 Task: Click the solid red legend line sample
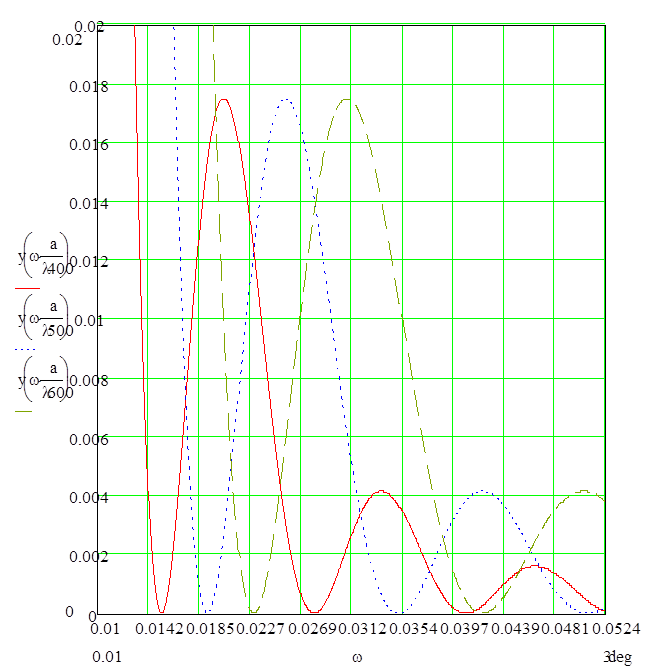tap(27, 288)
